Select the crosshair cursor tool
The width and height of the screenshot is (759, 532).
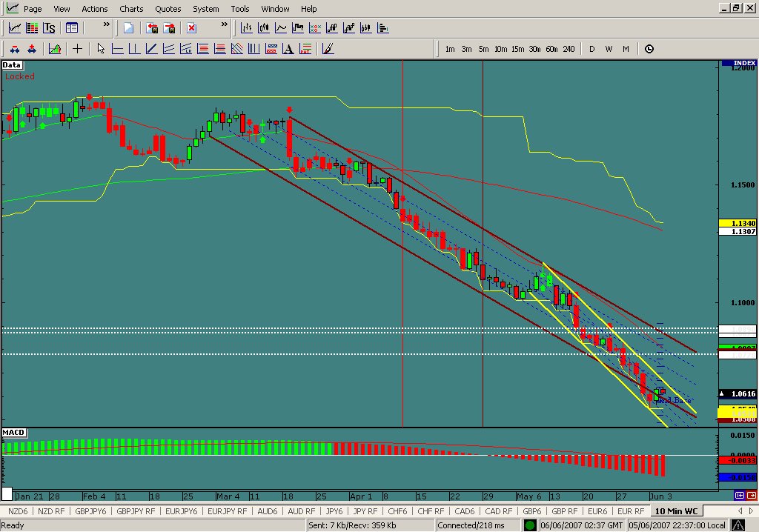click(77, 49)
